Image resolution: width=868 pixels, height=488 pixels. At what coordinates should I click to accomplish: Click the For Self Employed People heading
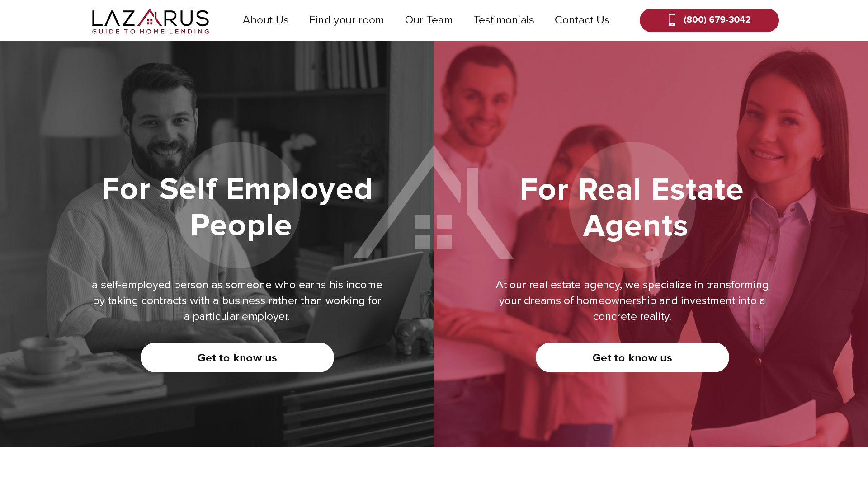click(x=237, y=207)
